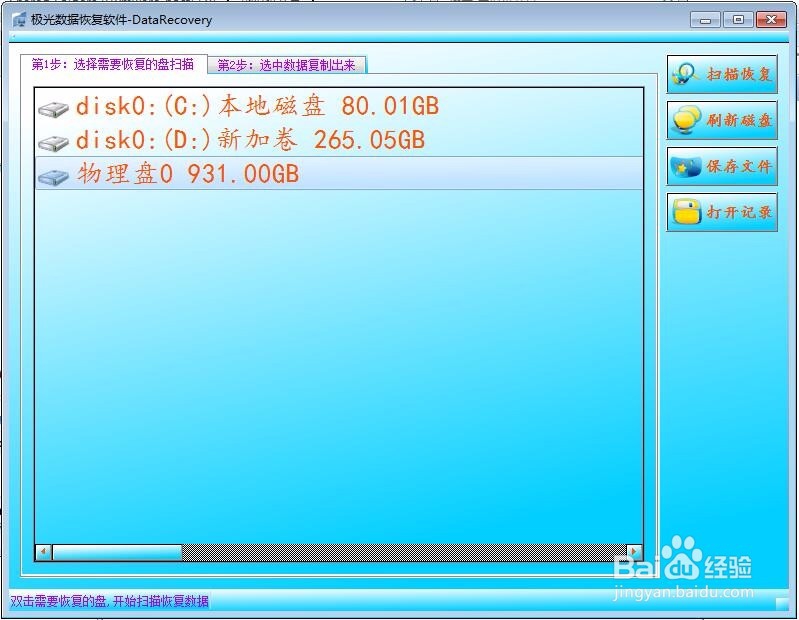Switch to tab 第2步：选中数据复制出来
Viewport: 799px width, 620px height.
[286, 65]
